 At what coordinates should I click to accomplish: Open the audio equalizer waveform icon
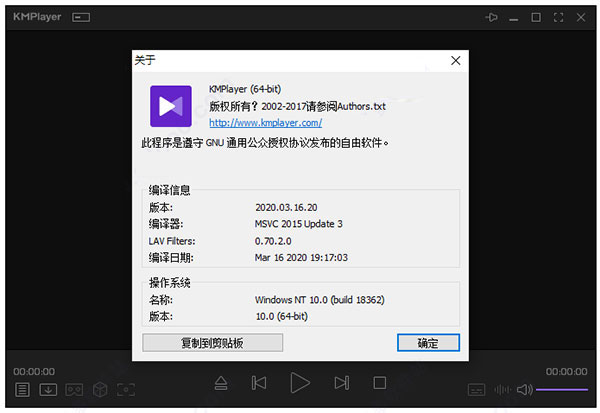click(x=502, y=390)
